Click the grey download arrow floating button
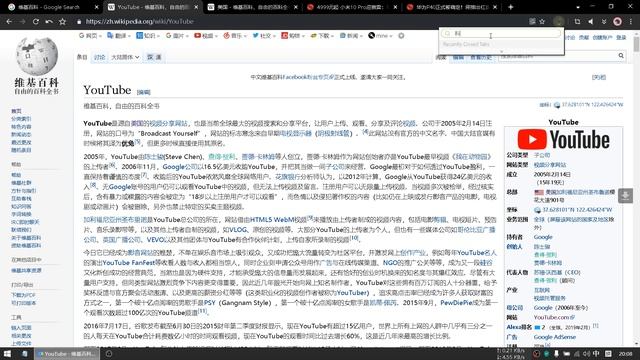The width and height of the screenshot is (640, 360). click(x=625, y=196)
